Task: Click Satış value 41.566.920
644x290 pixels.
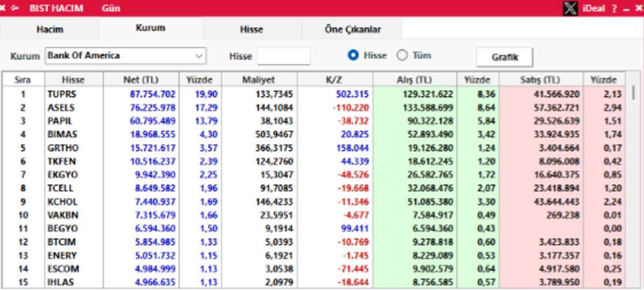Action: [x=555, y=94]
